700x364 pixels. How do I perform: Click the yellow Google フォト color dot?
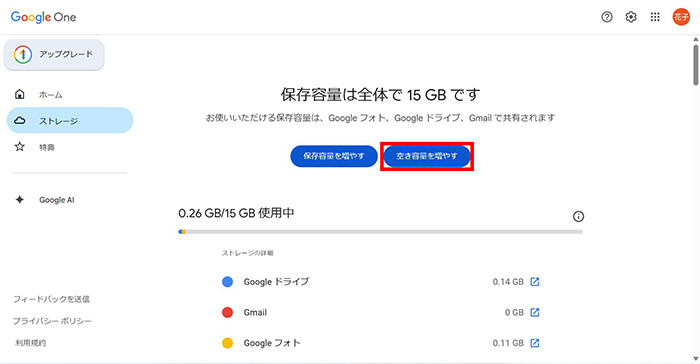point(227,343)
